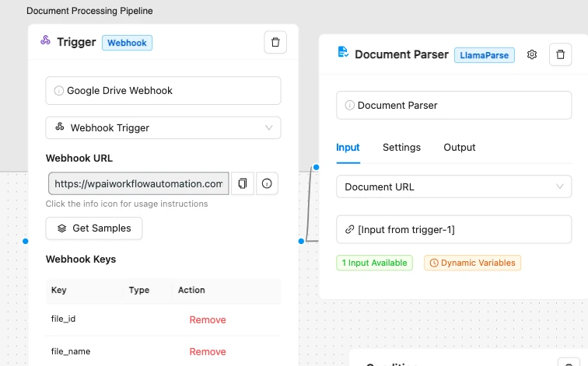
Task: Click info icon in Document Parser name field
Action: [x=349, y=105]
